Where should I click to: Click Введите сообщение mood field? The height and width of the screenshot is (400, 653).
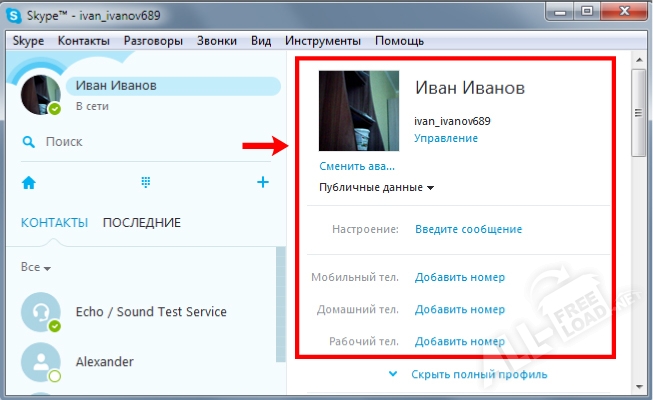tap(469, 229)
